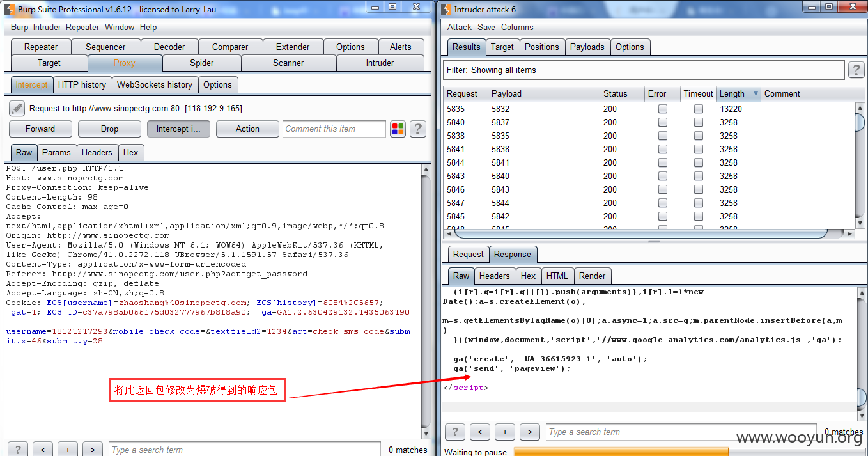Open the Columns menu in Intruder window

(x=517, y=27)
